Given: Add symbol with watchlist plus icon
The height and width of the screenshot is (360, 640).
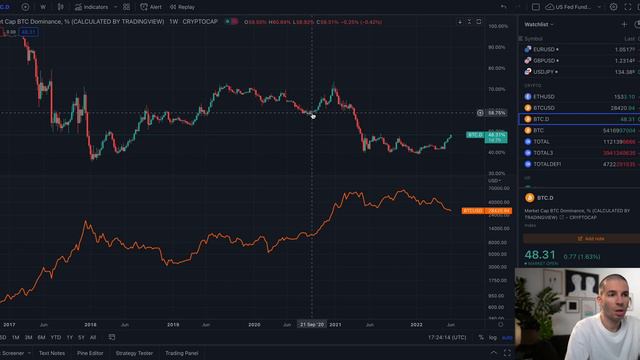Looking at the screenshot, I should pos(624,24).
